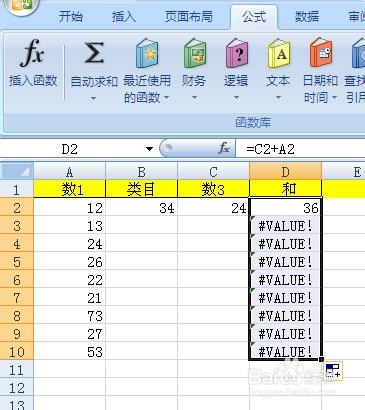Select header cell 数1

point(69,189)
